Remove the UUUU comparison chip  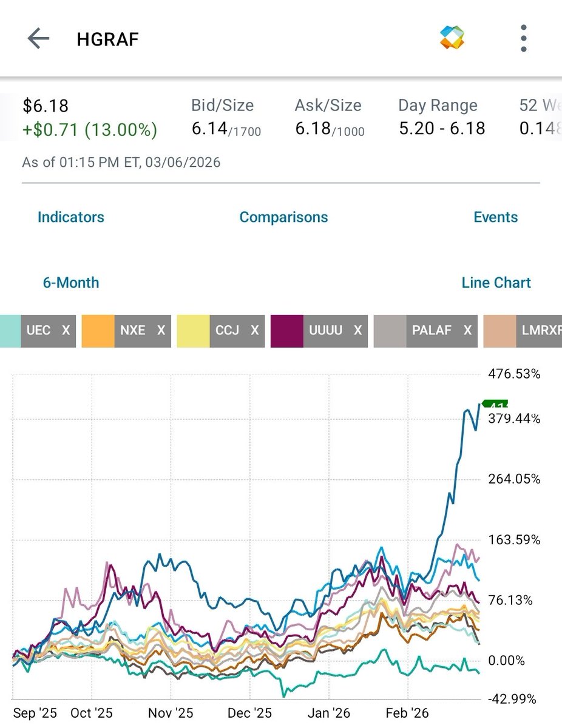358,331
